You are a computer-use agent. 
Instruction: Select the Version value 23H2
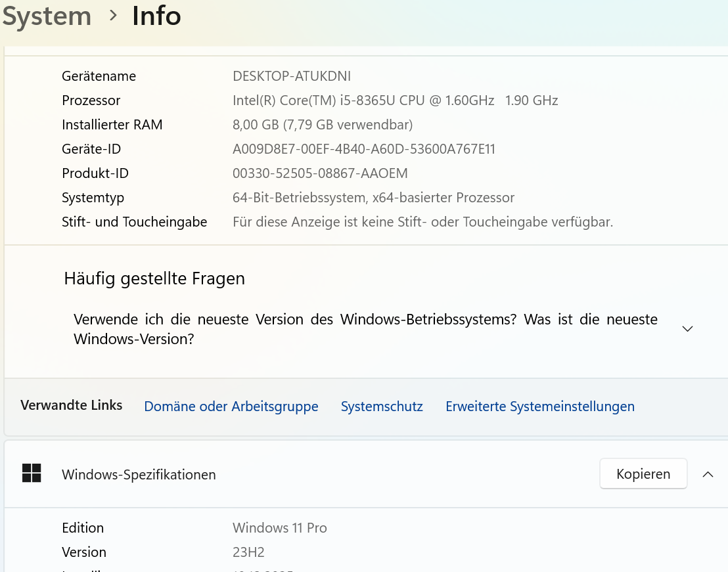point(248,552)
